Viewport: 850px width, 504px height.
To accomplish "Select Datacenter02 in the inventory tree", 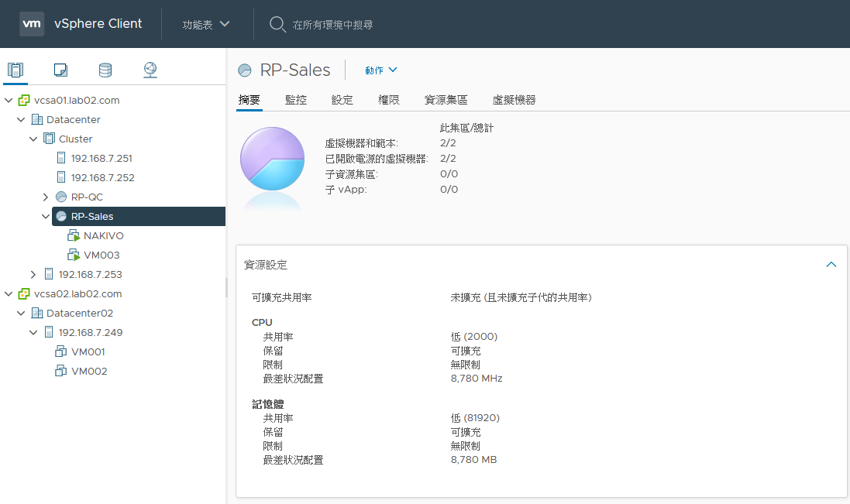I will point(80,314).
